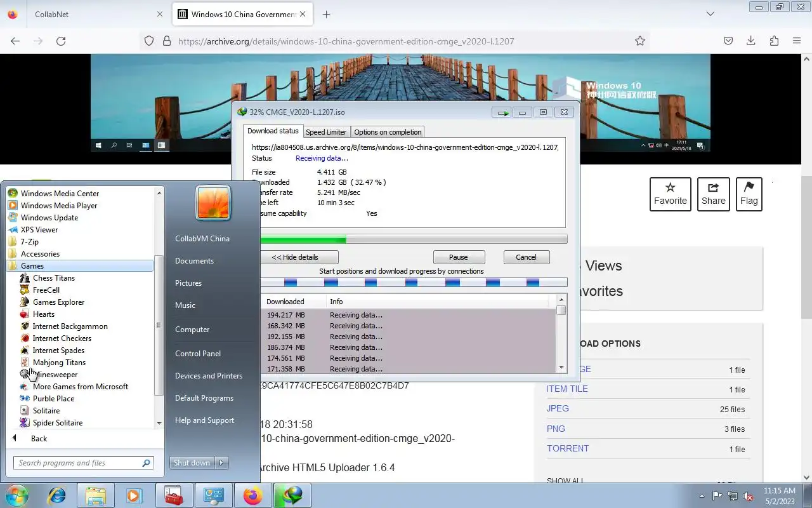
Task: Click Favorite on archive page
Action: pyautogui.click(x=671, y=194)
